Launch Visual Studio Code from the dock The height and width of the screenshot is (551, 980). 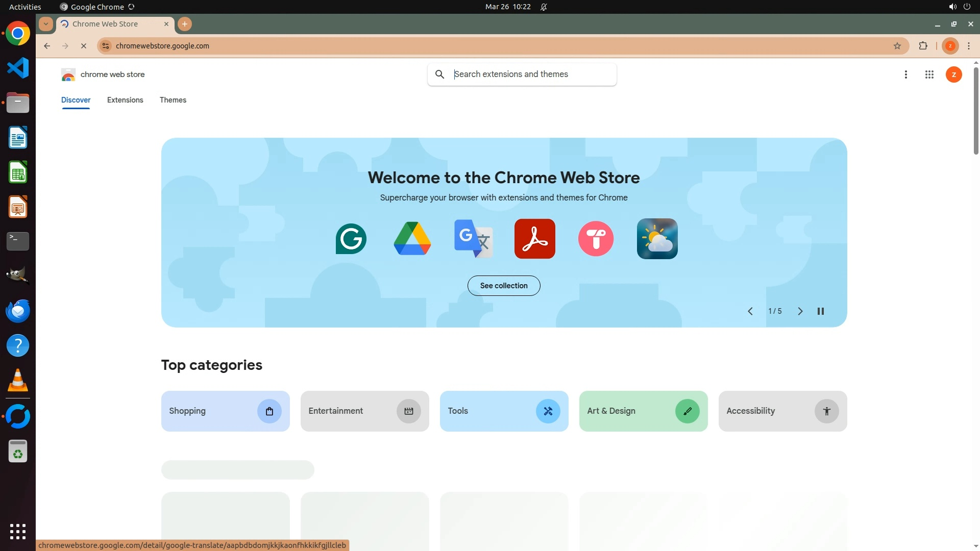click(18, 68)
